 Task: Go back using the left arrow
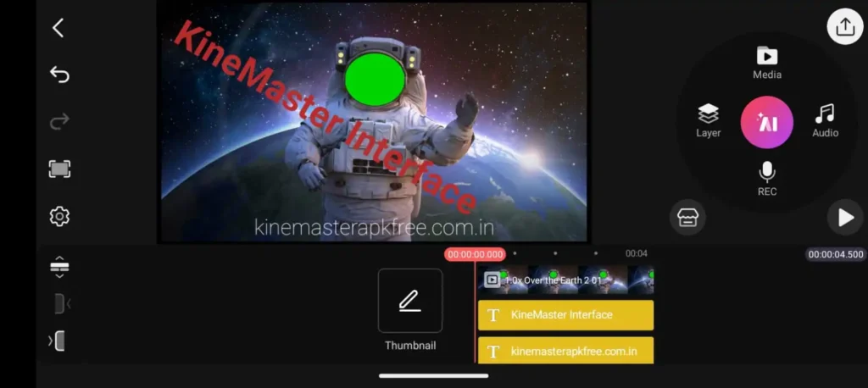click(58, 28)
